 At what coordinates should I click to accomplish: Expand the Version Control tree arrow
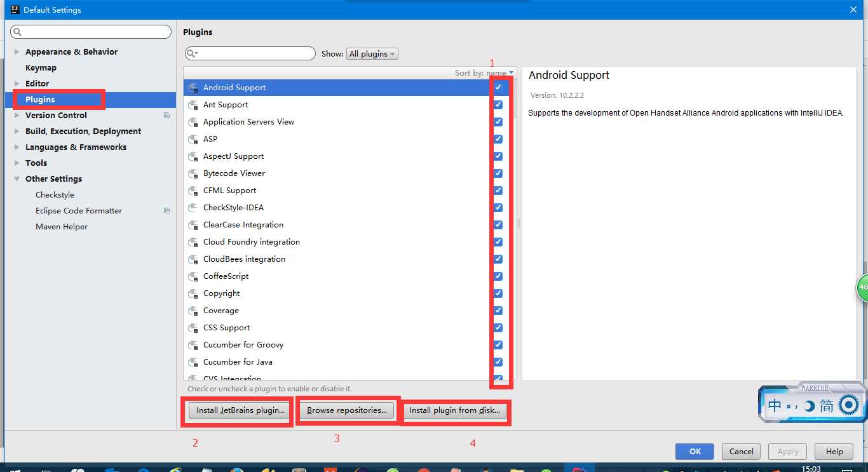click(17, 116)
